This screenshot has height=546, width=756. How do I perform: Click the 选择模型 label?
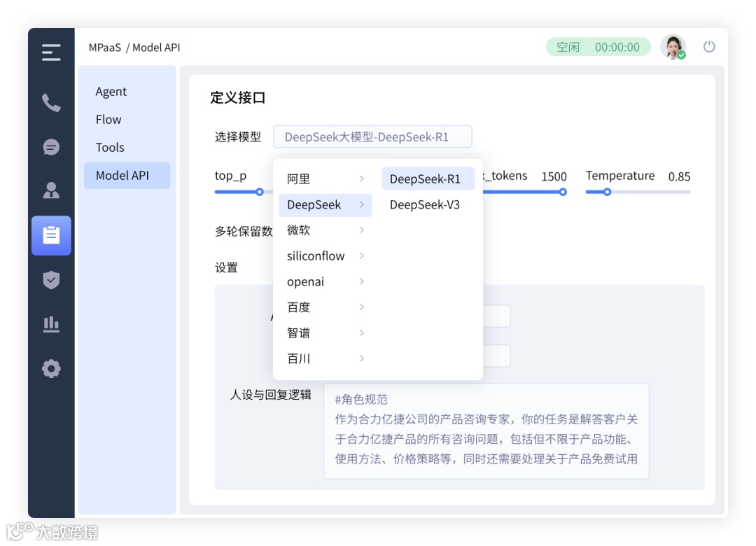click(238, 137)
